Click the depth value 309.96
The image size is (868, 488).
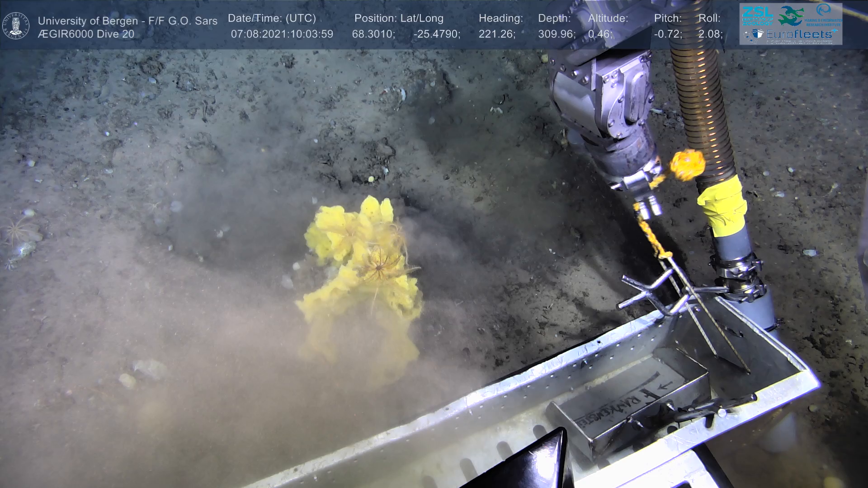click(557, 34)
